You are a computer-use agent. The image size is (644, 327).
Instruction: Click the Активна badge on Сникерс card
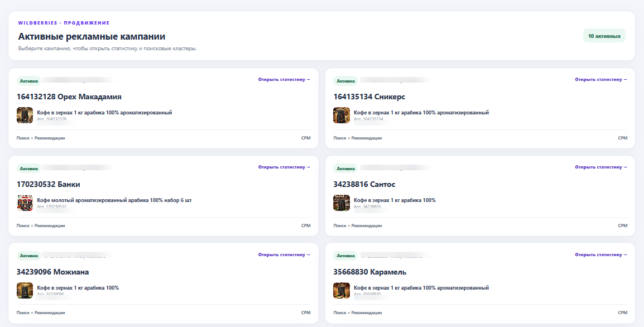pyautogui.click(x=345, y=81)
